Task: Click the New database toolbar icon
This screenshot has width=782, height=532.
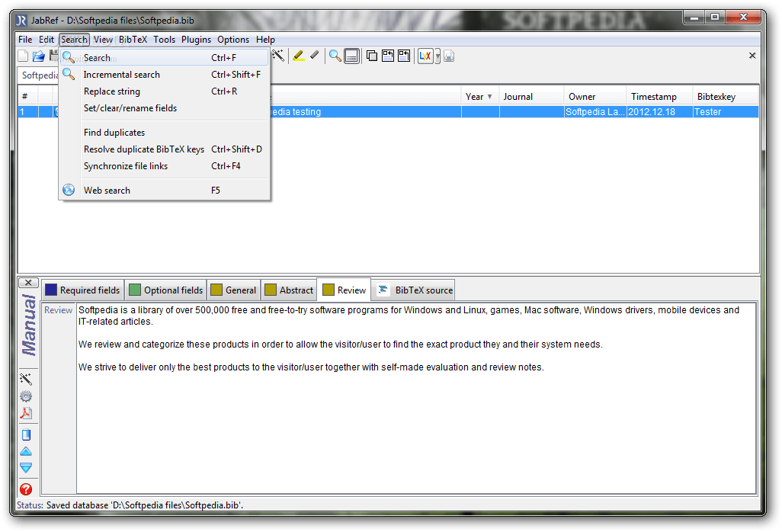Action: (23, 56)
